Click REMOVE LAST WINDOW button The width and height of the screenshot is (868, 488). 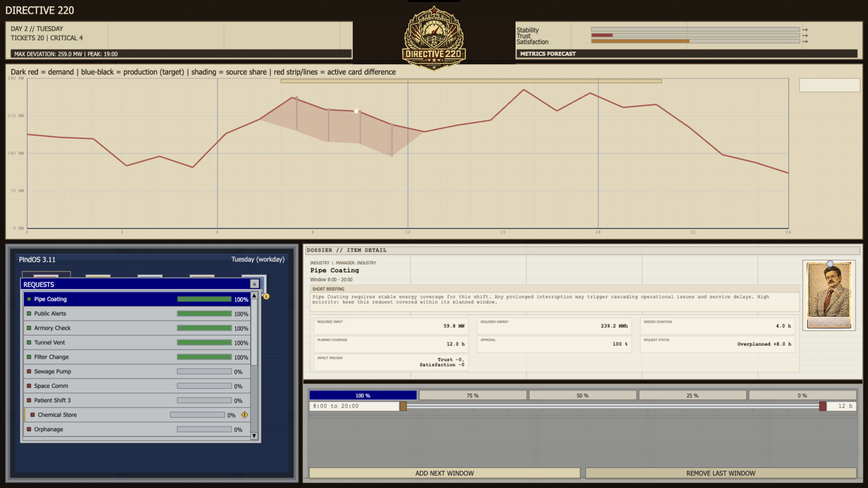tap(721, 473)
